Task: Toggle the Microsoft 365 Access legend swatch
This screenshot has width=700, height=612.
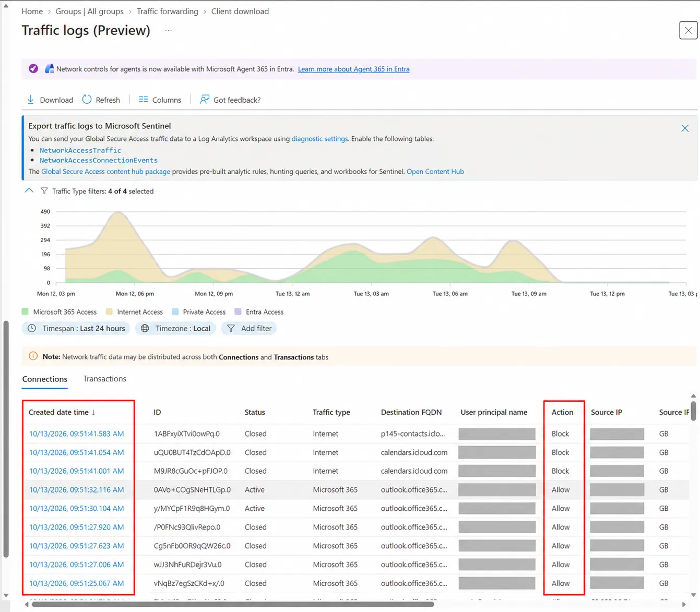Action: (x=25, y=312)
